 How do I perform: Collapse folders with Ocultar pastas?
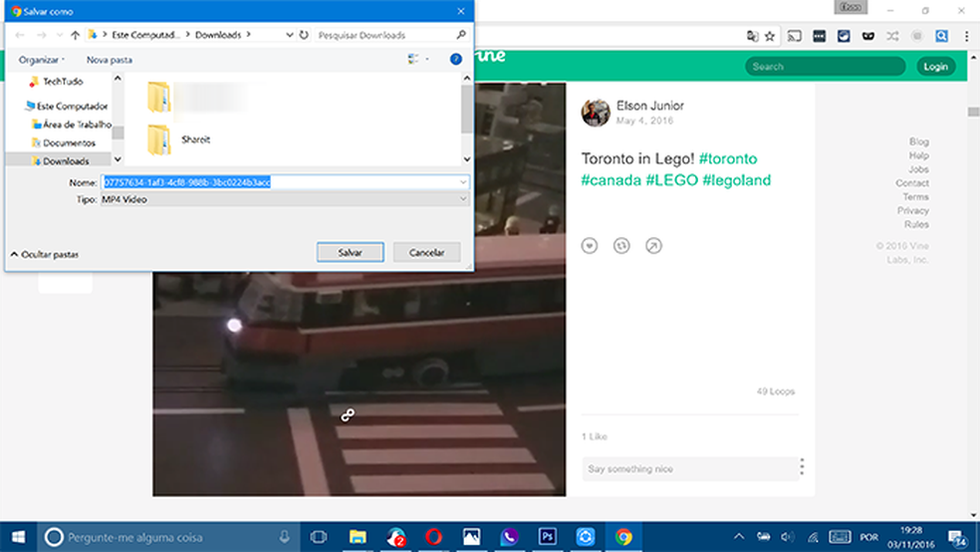coord(45,254)
